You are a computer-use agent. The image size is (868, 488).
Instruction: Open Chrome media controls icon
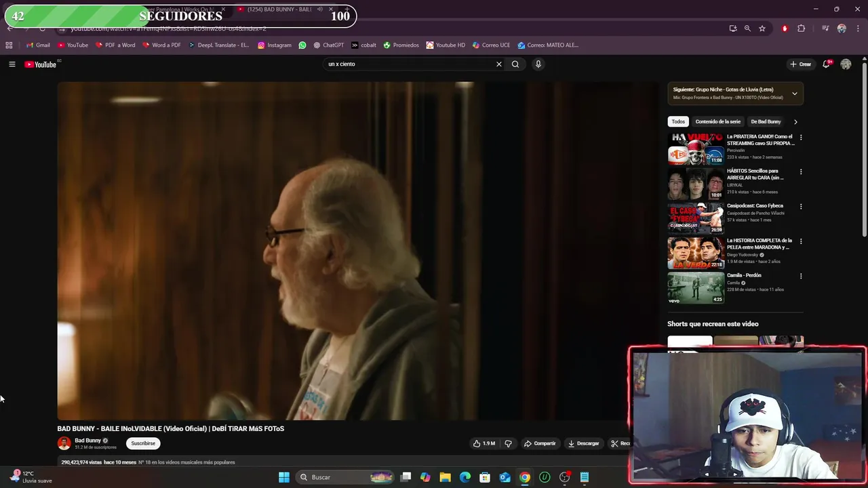tap(825, 28)
